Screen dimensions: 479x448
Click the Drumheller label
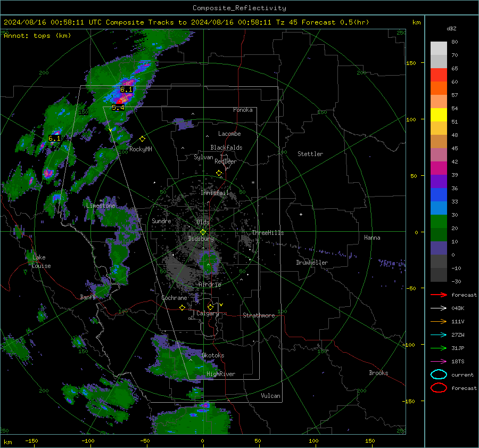[x=312, y=263]
